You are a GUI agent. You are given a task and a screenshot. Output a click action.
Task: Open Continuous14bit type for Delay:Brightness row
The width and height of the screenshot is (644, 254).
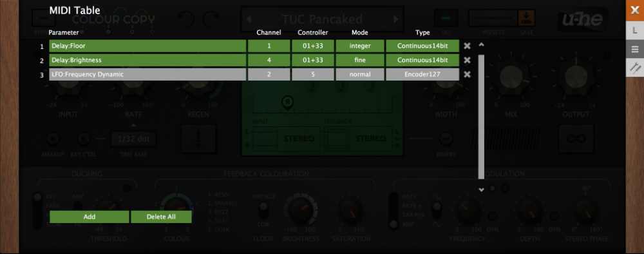(422, 60)
